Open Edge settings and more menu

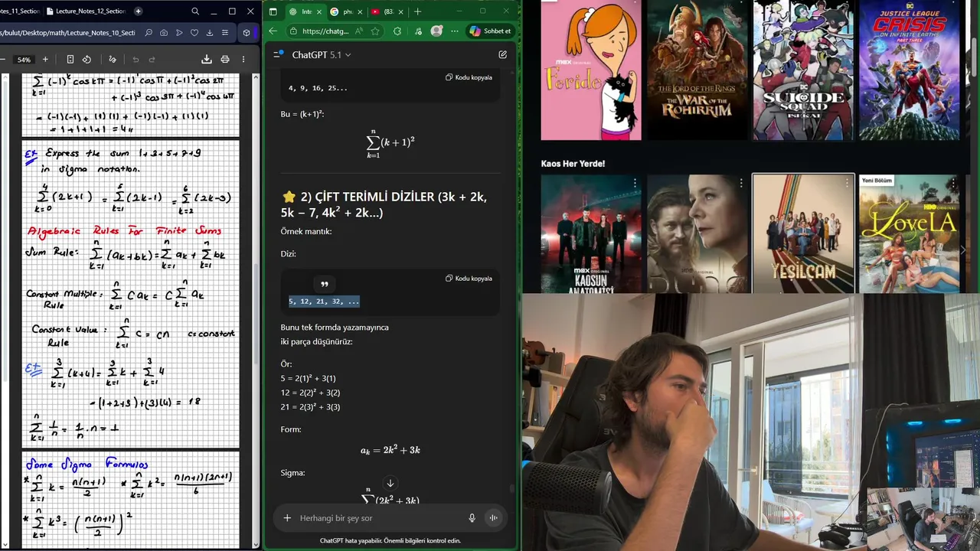click(x=455, y=31)
